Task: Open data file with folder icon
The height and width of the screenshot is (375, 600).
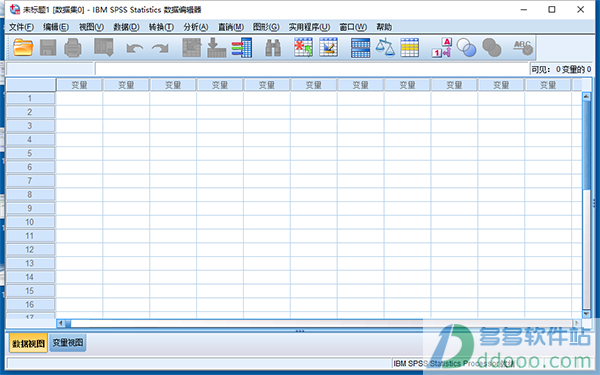Action: [23, 48]
